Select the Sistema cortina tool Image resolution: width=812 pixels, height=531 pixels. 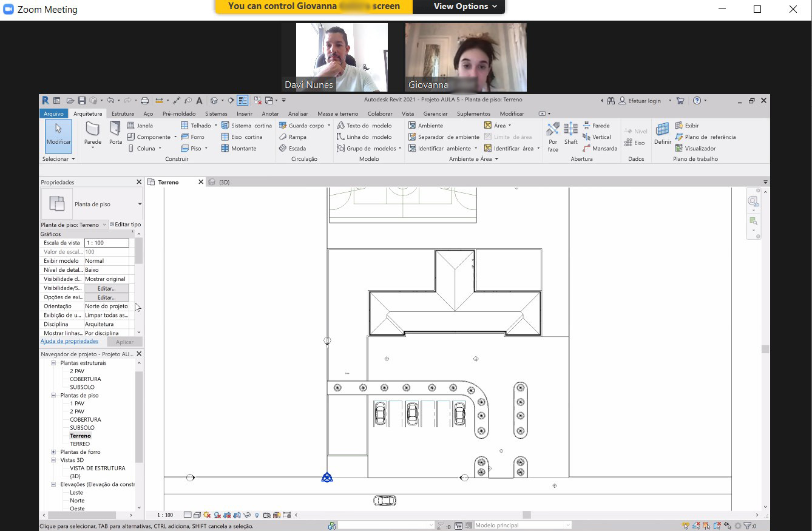(x=246, y=126)
